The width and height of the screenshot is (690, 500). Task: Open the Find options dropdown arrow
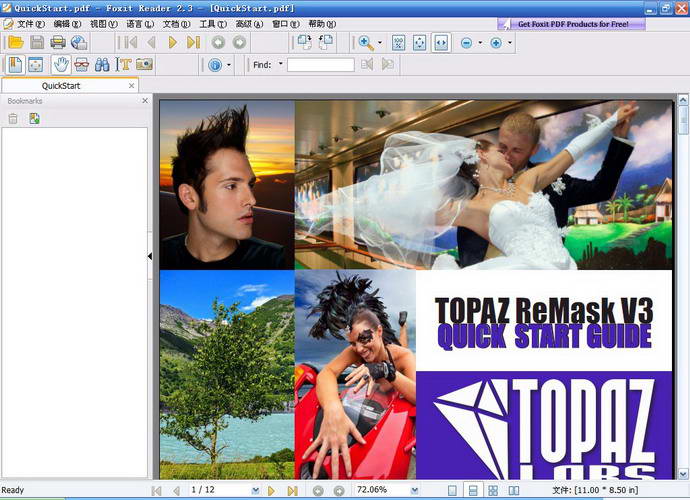[x=281, y=64]
